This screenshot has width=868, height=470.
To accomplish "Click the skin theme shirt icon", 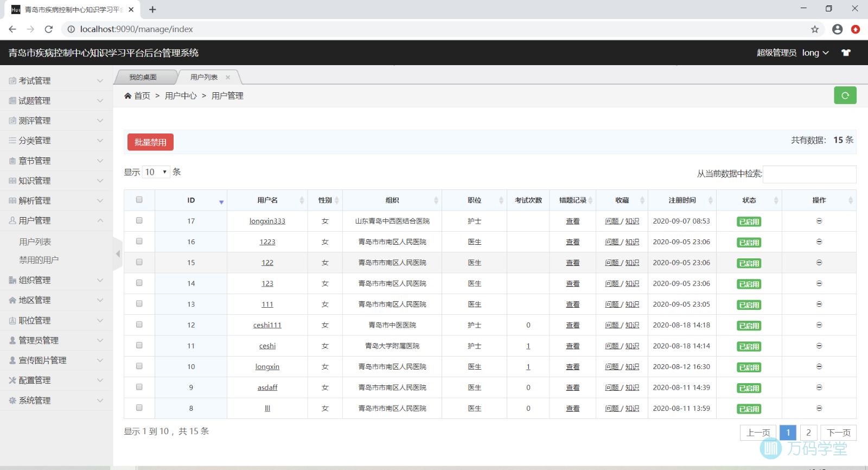I will 846,53.
